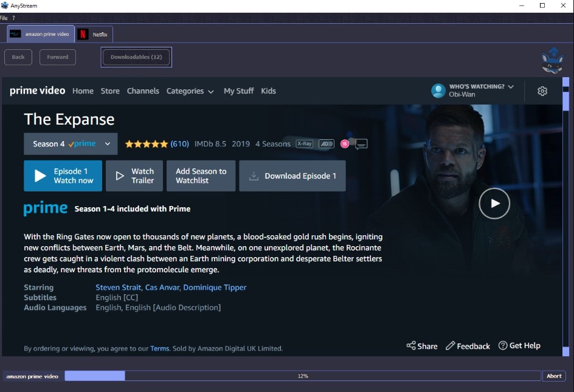574x392 pixels.
Task: Click the prime video logo
Action: (37, 91)
